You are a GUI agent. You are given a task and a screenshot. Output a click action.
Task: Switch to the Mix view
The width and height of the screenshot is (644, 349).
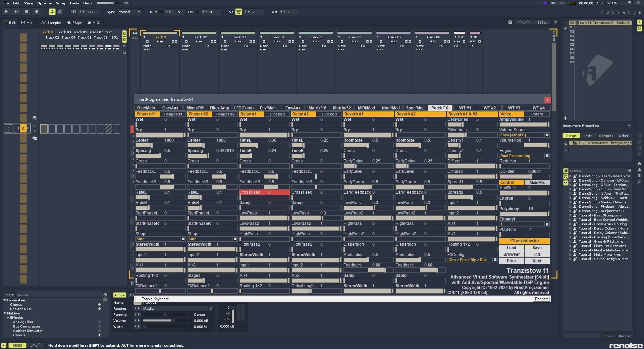pos(26,22)
